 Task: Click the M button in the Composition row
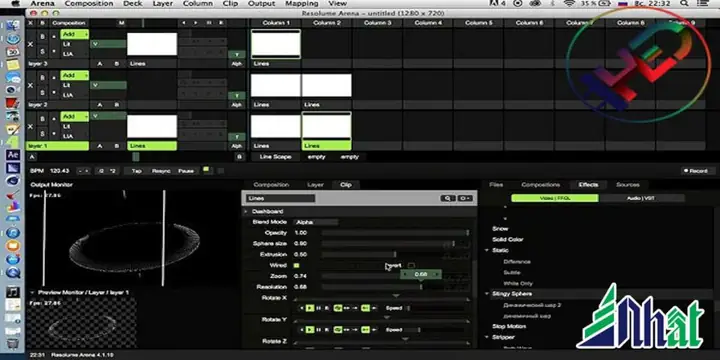pos(122,23)
